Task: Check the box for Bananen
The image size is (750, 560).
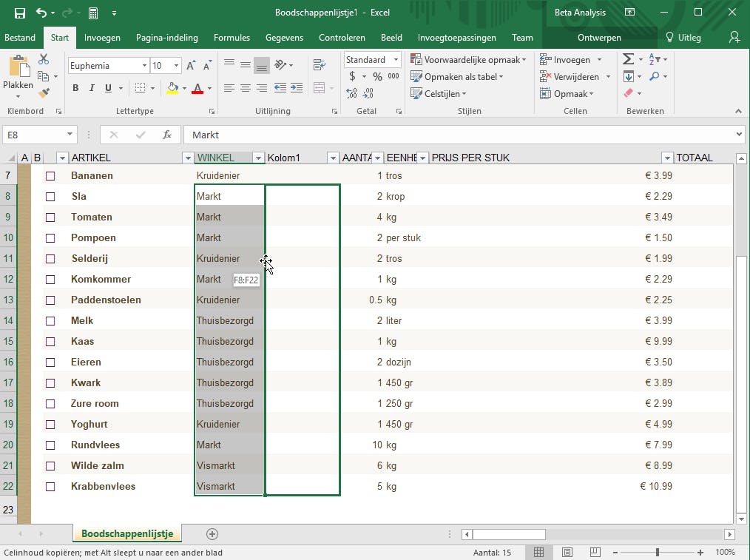Action: [50, 176]
